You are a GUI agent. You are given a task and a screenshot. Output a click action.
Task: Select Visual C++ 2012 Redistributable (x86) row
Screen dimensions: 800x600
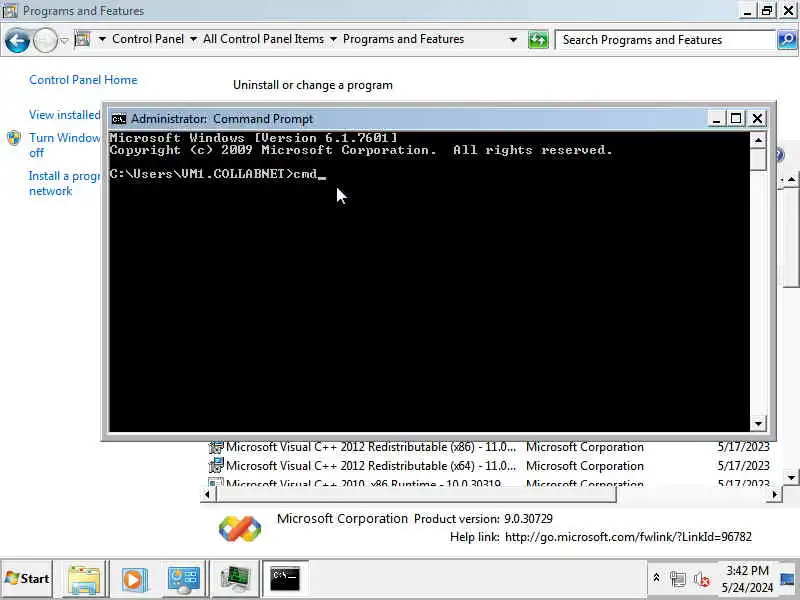pyautogui.click(x=489, y=447)
